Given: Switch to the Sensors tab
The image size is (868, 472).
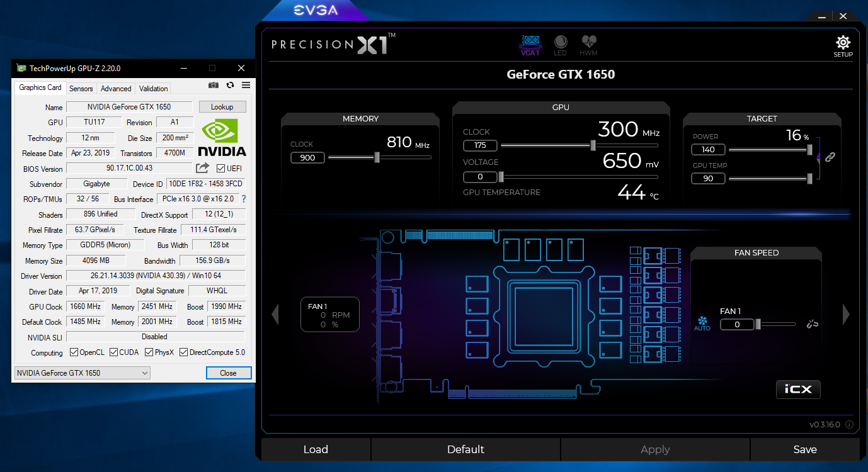Looking at the screenshot, I should coord(81,89).
